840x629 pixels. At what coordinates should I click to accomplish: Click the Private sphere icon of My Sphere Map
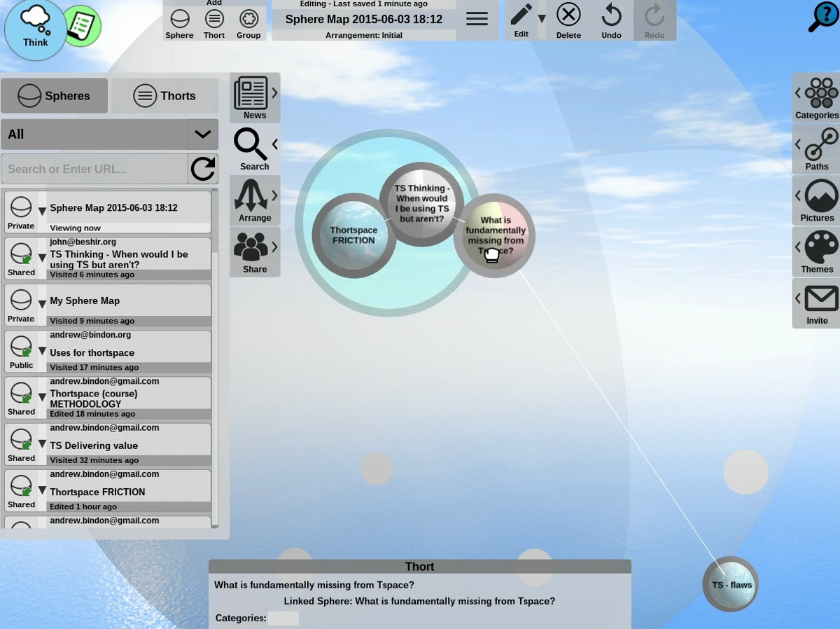click(21, 300)
